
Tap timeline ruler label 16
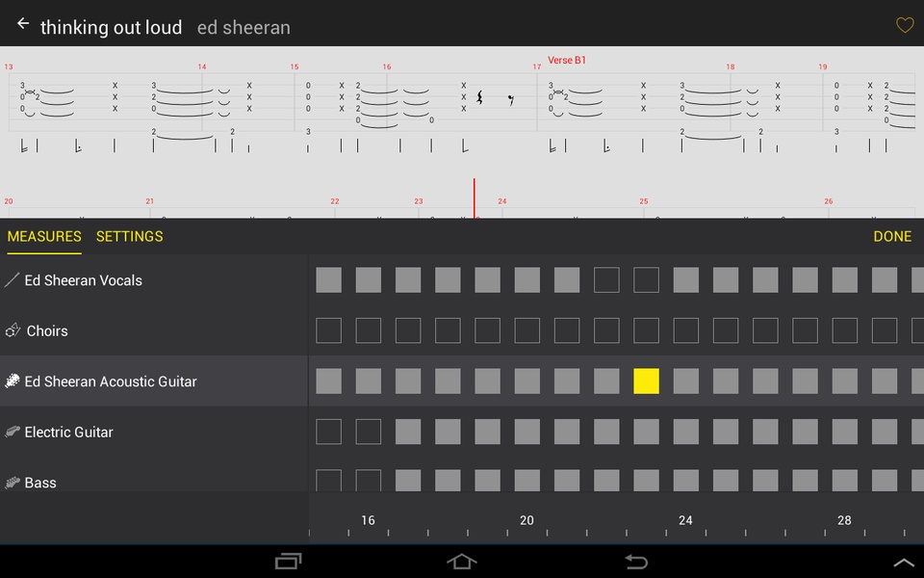[368, 520]
